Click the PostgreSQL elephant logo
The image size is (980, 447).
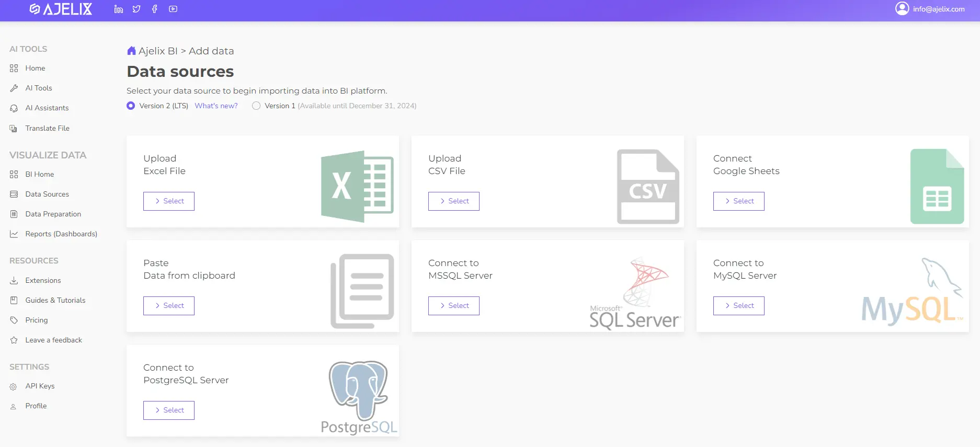359,398
